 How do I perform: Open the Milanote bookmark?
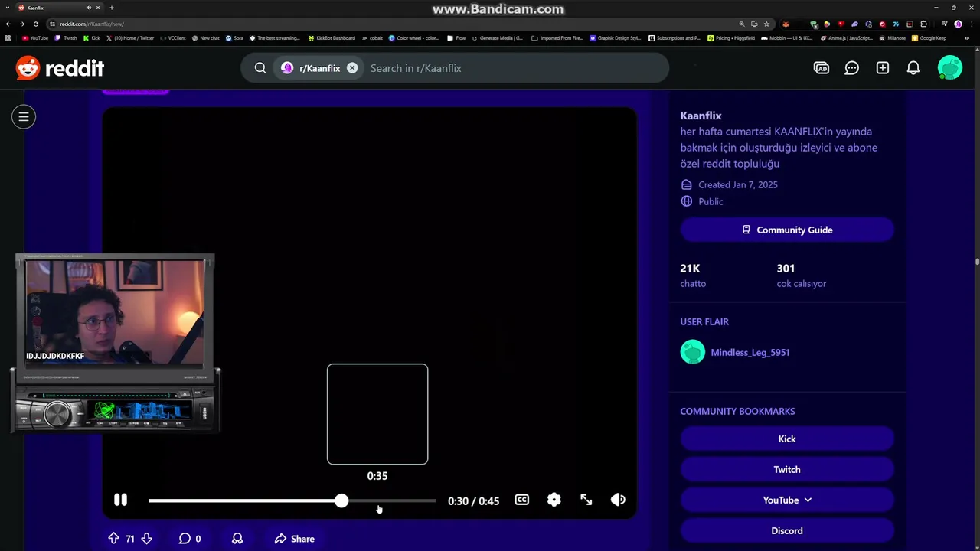click(x=893, y=37)
